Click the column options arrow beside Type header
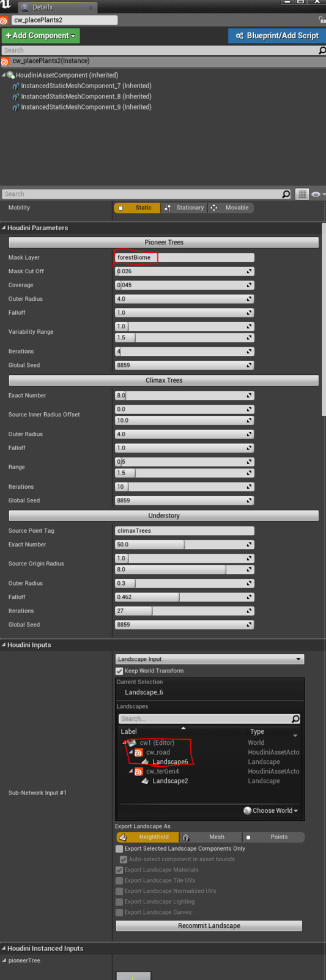This screenshot has height=980, width=326. tap(295, 735)
